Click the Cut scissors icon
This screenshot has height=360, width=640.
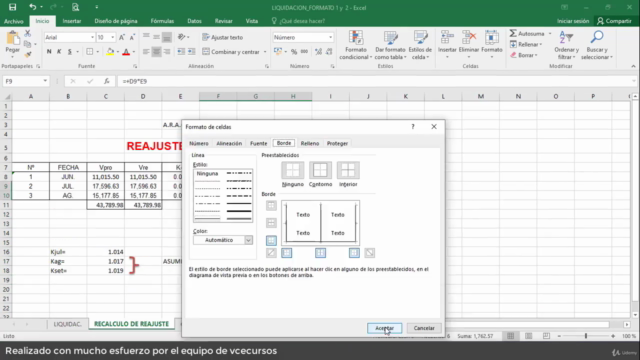tap(27, 33)
